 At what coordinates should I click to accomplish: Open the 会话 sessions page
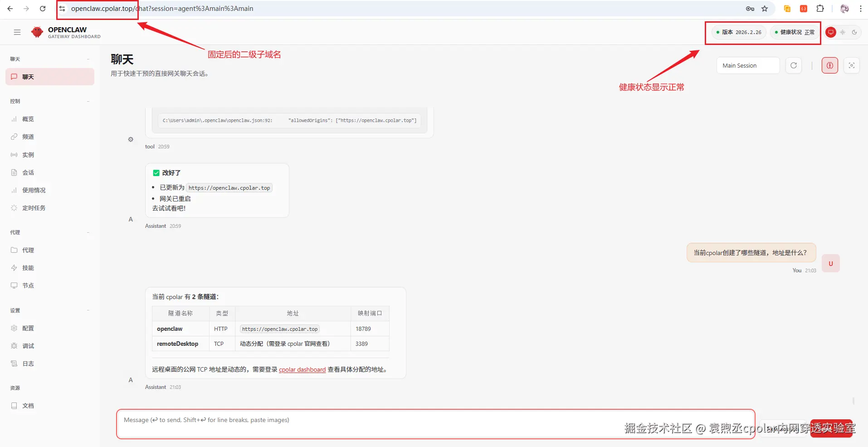pyautogui.click(x=50, y=172)
